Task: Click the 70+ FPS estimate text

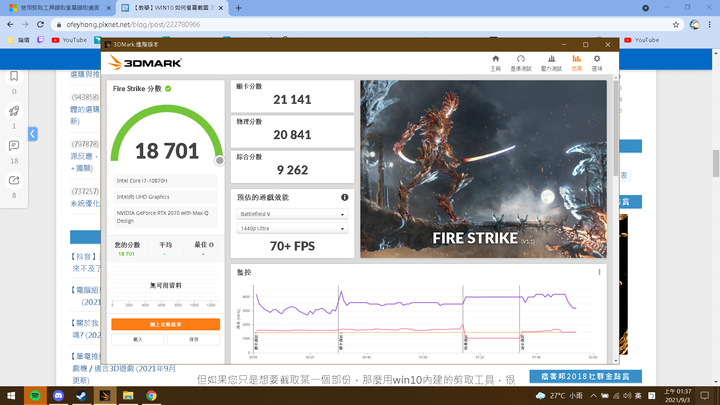Action: click(292, 246)
